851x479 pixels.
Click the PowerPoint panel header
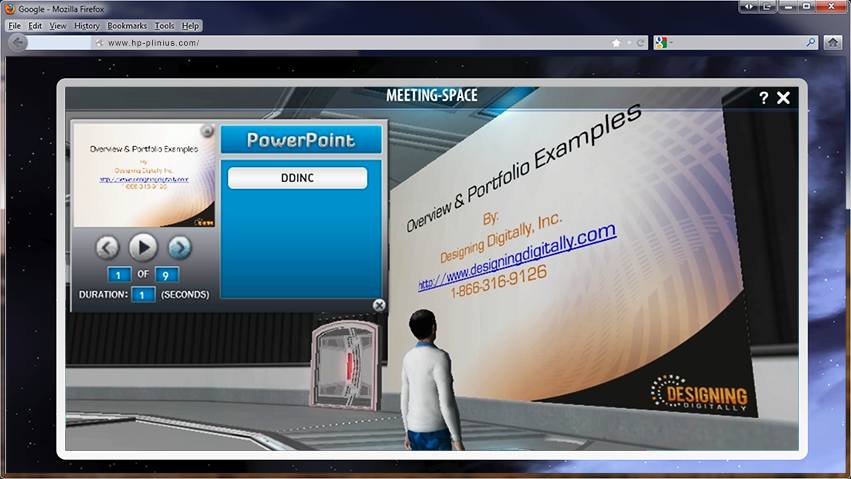tap(301, 140)
